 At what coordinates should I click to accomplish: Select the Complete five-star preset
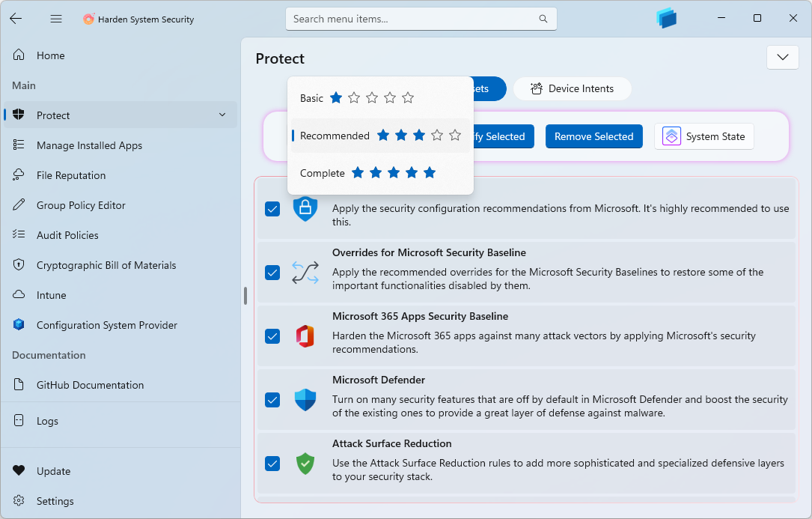pyautogui.click(x=380, y=173)
